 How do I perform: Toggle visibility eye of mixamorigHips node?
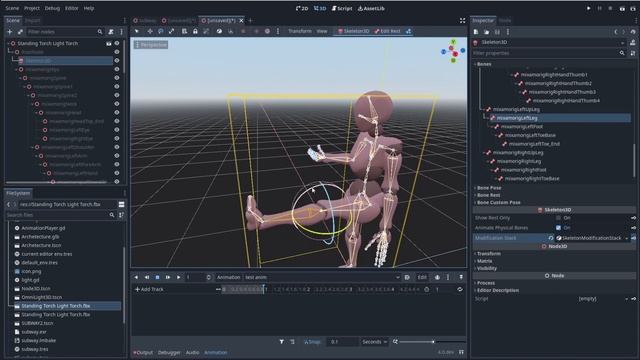(x=117, y=69)
